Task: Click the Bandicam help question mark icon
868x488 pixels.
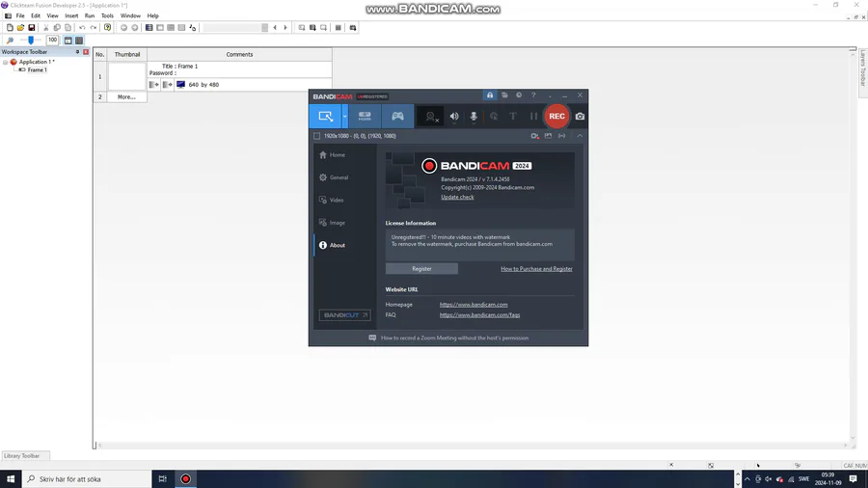Action: (533, 95)
